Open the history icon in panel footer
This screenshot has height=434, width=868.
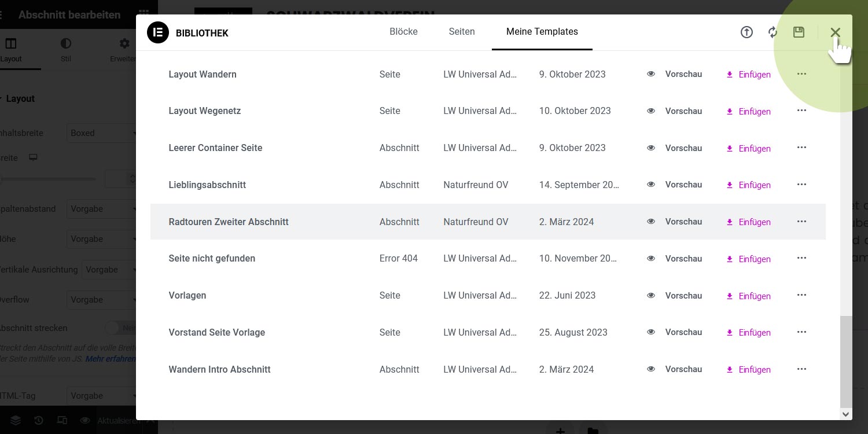[x=39, y=421]
